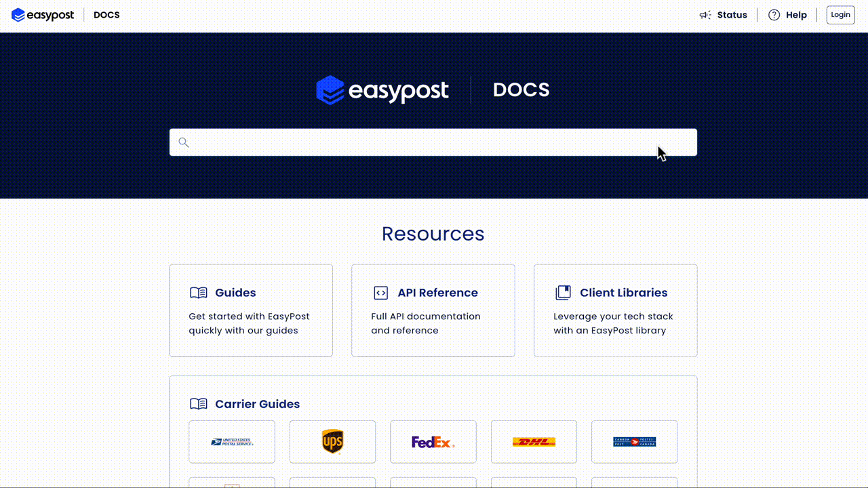Open the Status link
Viewport: 868px width, 488px height.
click(x=732, y=15)
